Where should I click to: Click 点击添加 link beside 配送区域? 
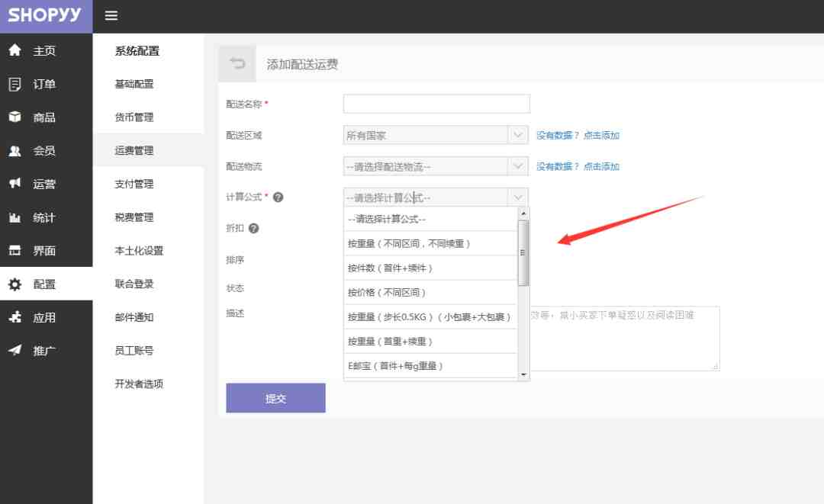coord(601,136)
